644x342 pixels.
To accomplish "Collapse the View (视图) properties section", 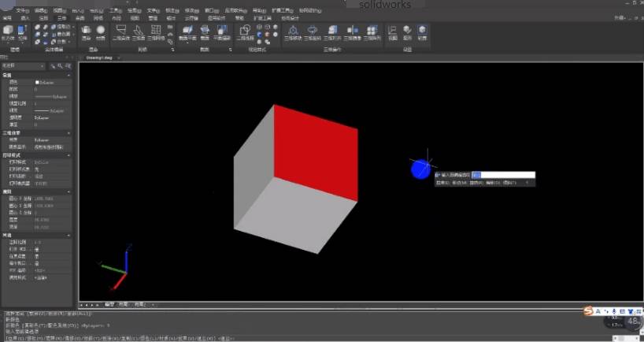I will click(x=68, y=192).
